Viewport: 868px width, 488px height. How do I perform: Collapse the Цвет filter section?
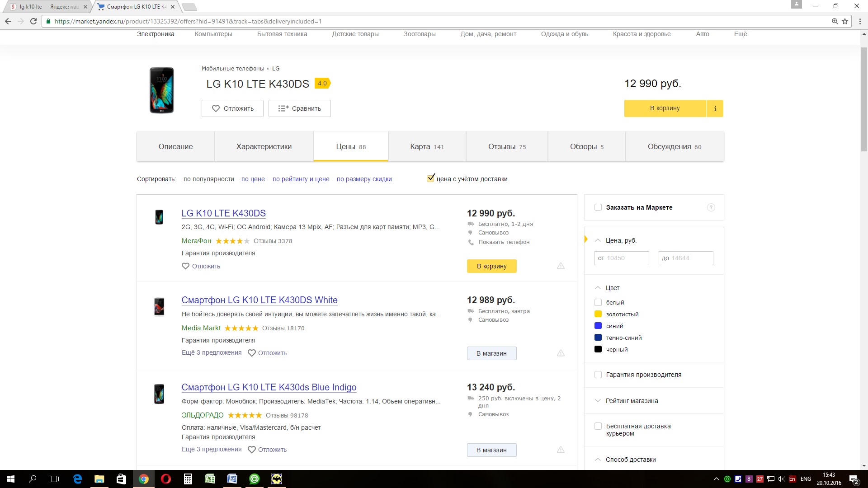(x=598, y=288)
